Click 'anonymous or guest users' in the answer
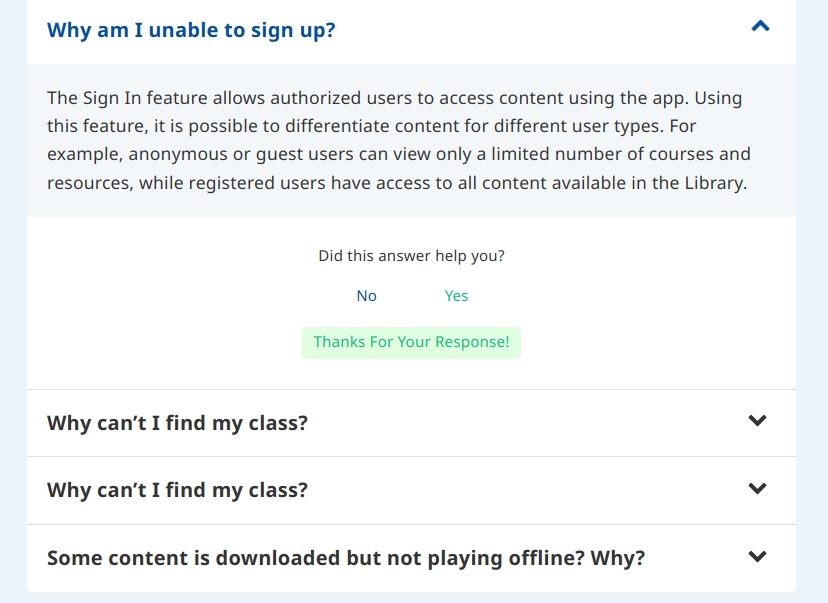Viewport: 828px width, 603px height. (x=214, y=155)
